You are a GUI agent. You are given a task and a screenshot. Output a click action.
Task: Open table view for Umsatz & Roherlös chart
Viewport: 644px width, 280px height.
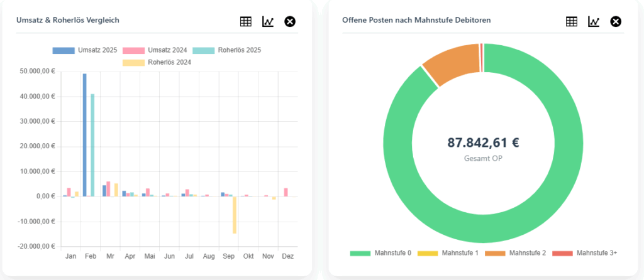[246, 22]
